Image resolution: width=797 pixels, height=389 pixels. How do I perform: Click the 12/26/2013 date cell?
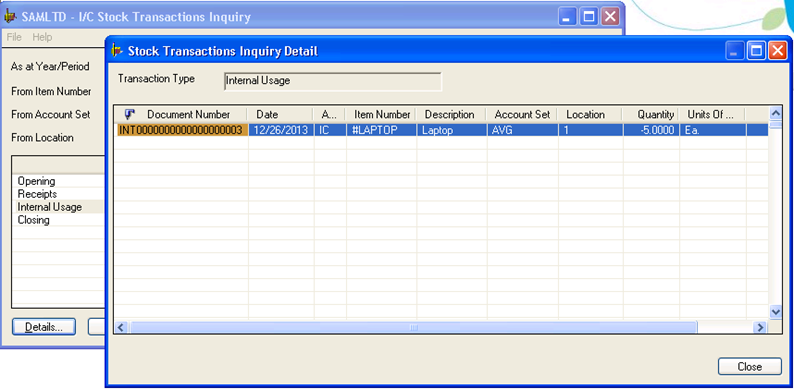tap(281, 130)
